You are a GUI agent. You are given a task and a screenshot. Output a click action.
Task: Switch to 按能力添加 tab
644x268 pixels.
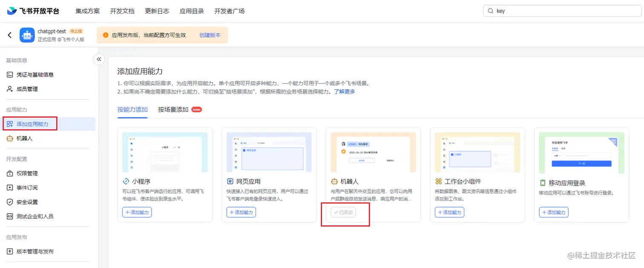[132, 110]
